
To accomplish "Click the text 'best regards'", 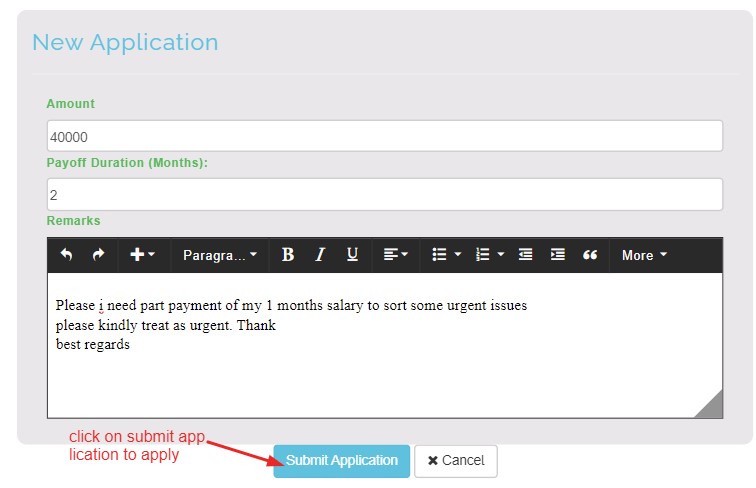I will coord(93,345).
